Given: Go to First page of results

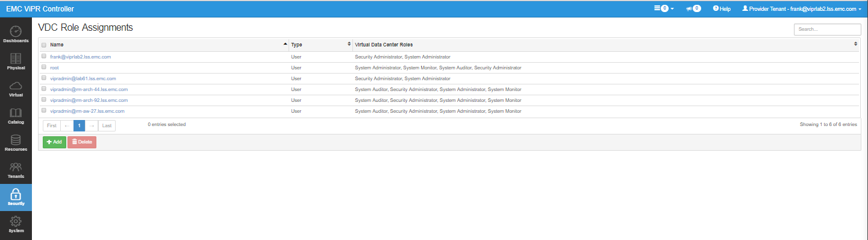Looking at the screenshot, I should point(52,125).
